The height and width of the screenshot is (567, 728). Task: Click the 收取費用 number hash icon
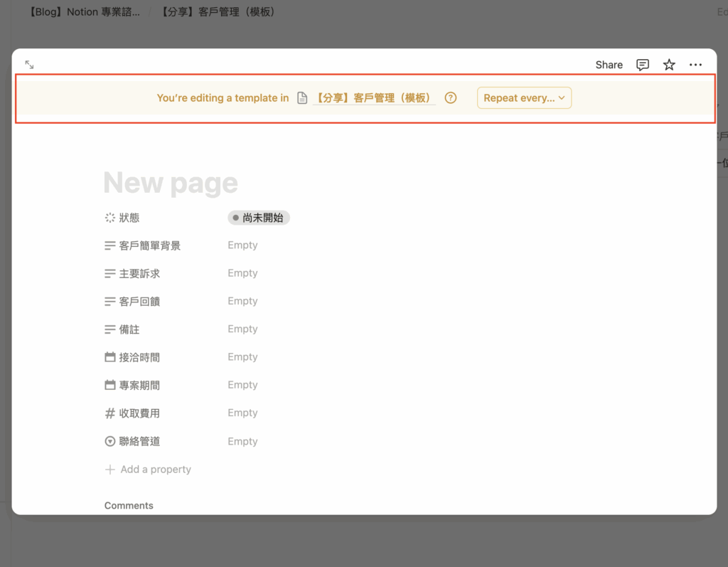coord(110,413)
